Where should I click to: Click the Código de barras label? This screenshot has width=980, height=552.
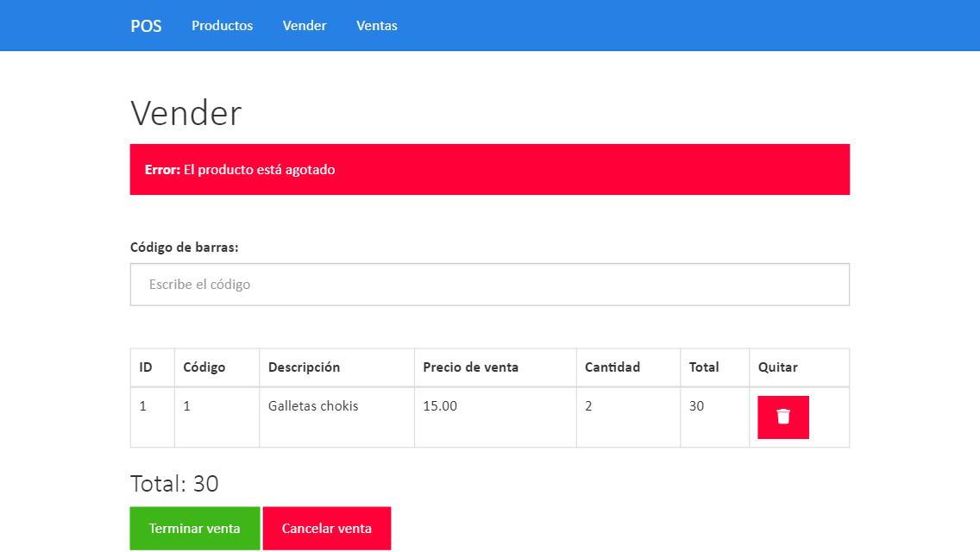pyautogui.click(x=184, y=248)
